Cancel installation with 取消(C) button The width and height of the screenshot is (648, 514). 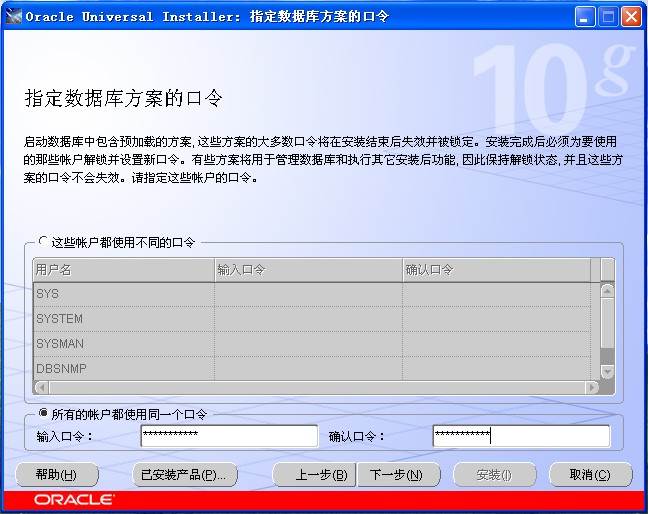click(x=591, y=475)
